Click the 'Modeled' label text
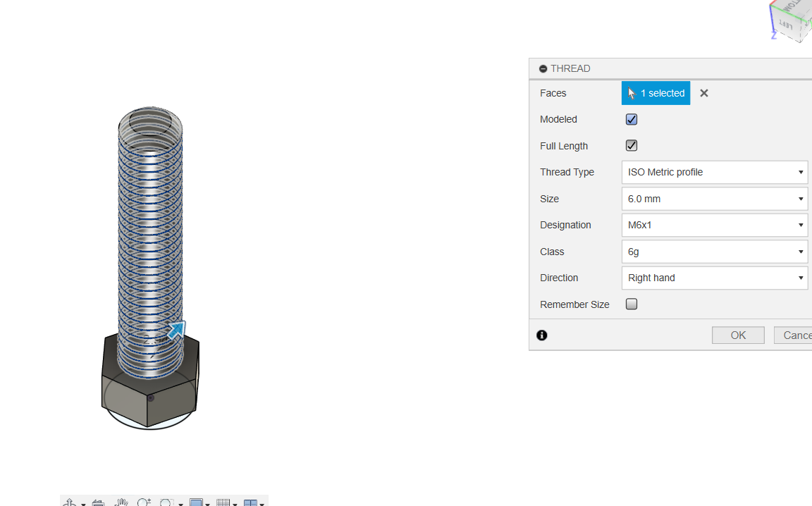This screenshot has width=812, height=506. pyautogui.click(x=558, y=119)
